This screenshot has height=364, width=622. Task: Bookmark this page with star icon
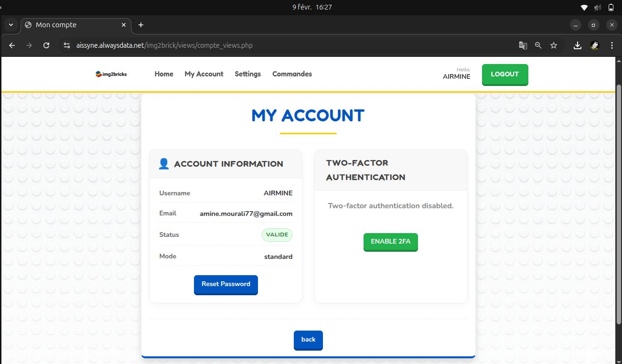[554, 45]
